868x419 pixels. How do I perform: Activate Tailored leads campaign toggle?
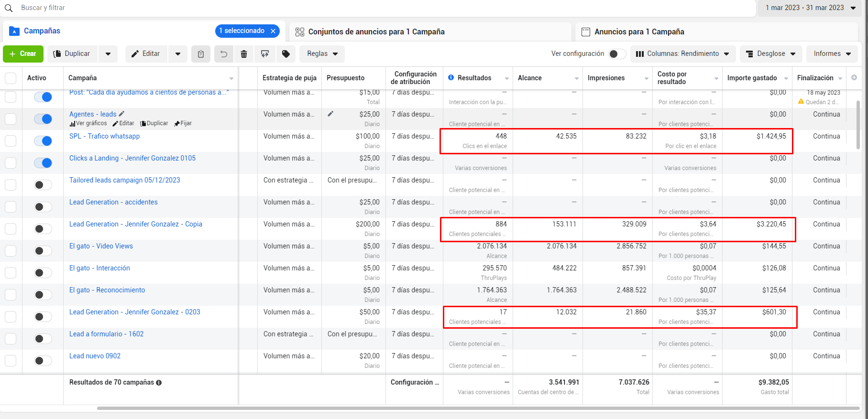tap(43, 185)
